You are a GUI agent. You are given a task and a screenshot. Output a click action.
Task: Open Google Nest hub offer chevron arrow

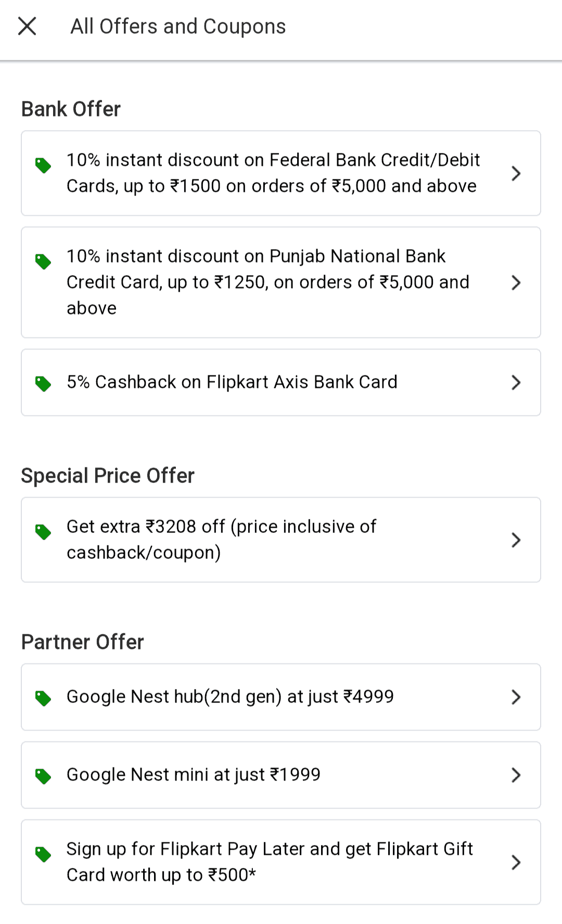(x=516, y=697)
